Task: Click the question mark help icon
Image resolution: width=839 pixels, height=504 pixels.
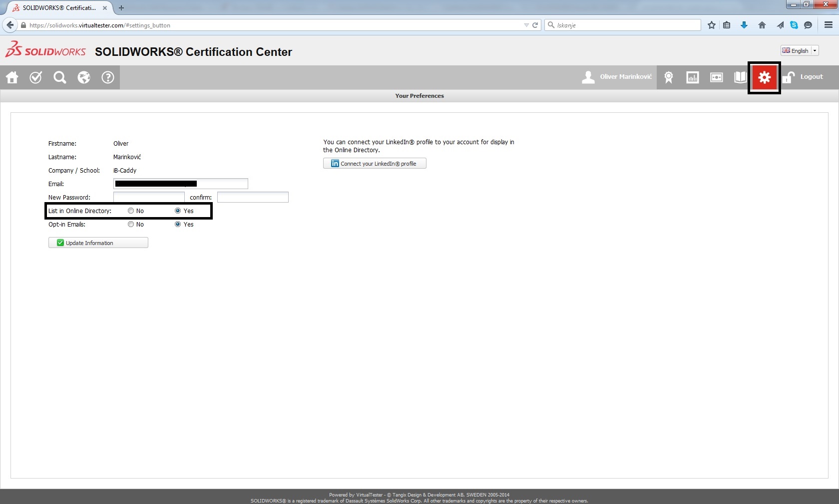Action: click(108, 77)
